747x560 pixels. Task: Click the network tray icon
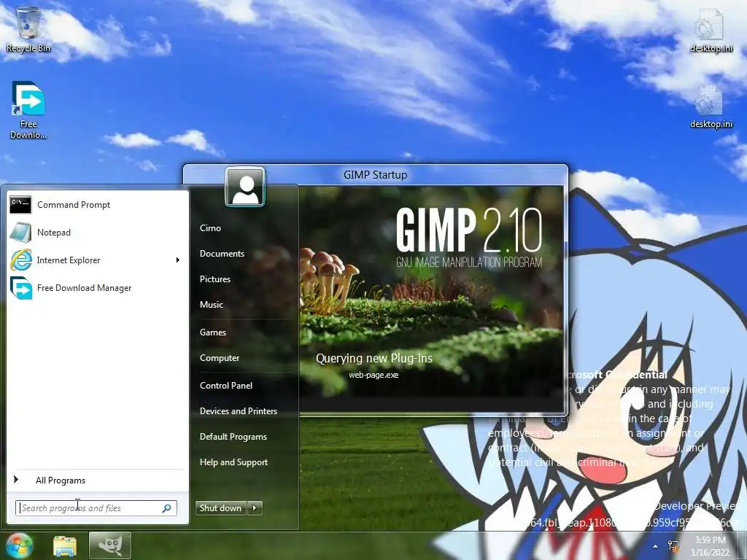tap(673, 545)
